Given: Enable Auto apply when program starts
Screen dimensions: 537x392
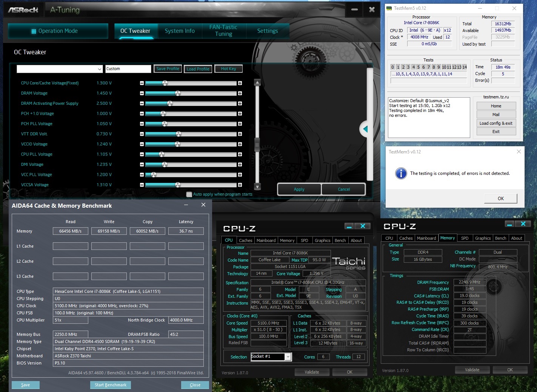Looking at the screenshot, I should pyautogui.click(x=189, y=194).
